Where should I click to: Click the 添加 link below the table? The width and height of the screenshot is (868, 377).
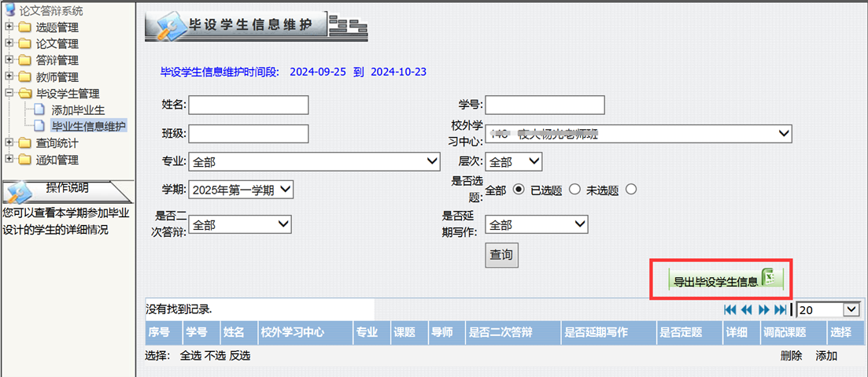point(826,356)
